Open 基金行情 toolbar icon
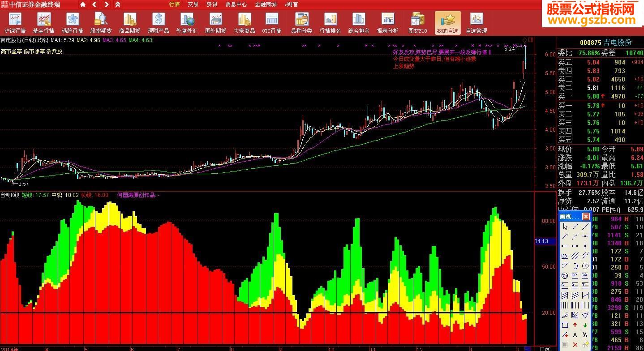The image size is (644, 351). pos(43,23)
